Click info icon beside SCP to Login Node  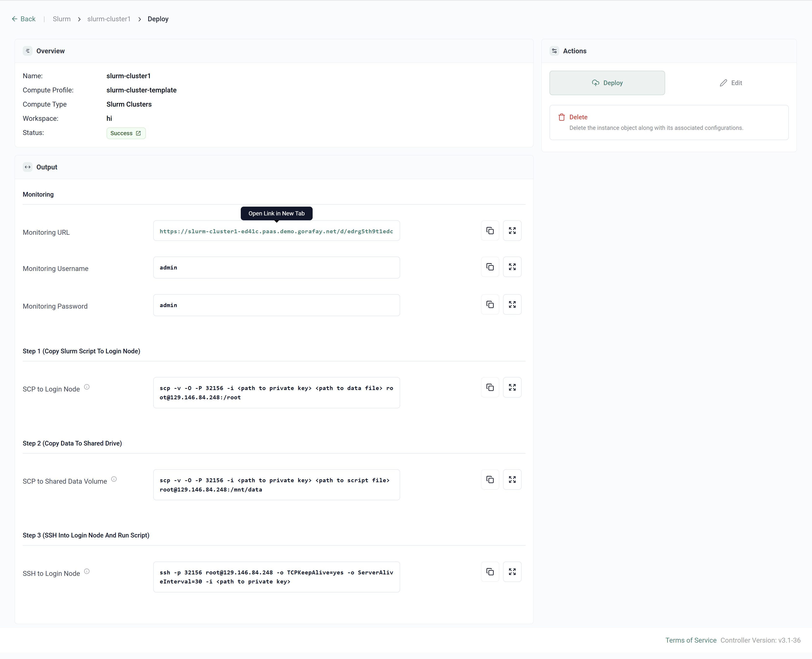point(87,387)
